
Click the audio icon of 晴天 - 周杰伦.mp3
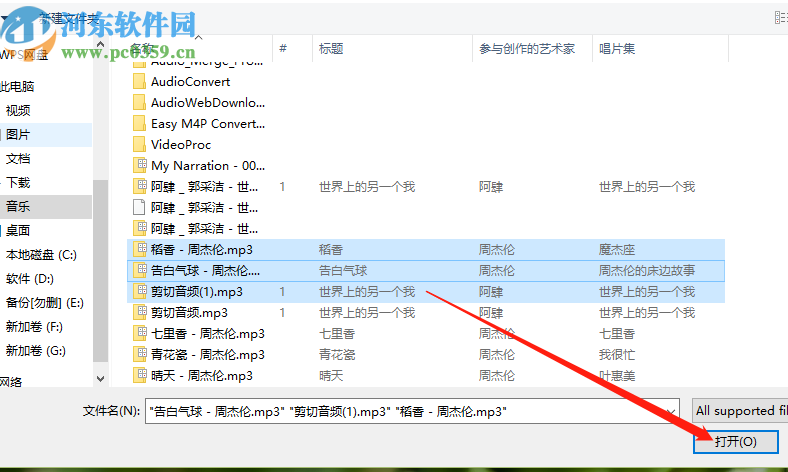pyautogui.click(x=139, y=375)
